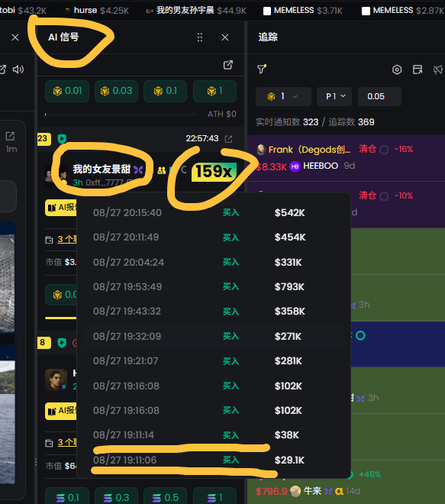This screenshot has height=504, width=445.
Task: Click the 牛来 token at bottom right
Action: click(x=312, y=491)
